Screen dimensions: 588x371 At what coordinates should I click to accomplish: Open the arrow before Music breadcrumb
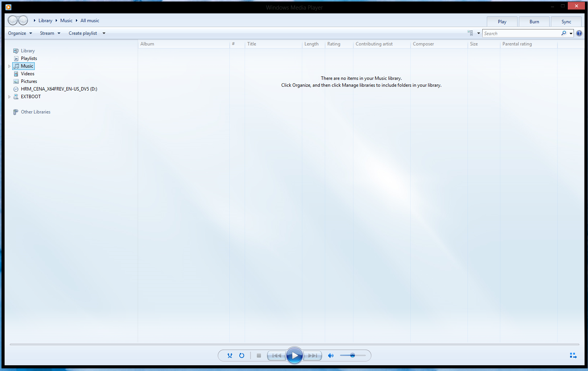tap(56, 21)
